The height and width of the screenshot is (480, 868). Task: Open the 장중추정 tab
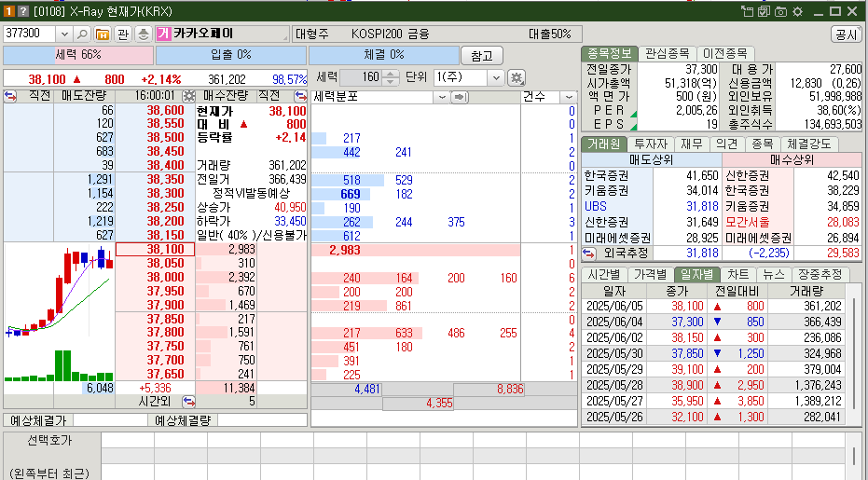pos(820,274)
